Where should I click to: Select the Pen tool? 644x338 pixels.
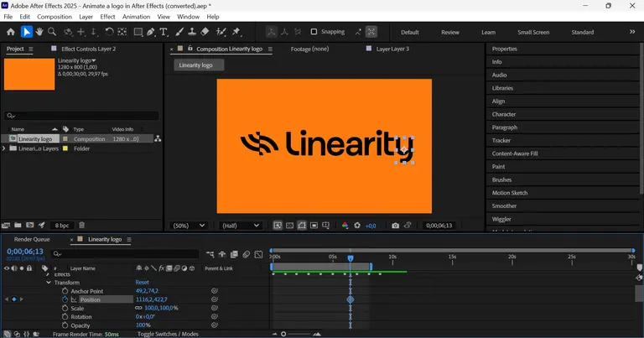coord(151,32)
